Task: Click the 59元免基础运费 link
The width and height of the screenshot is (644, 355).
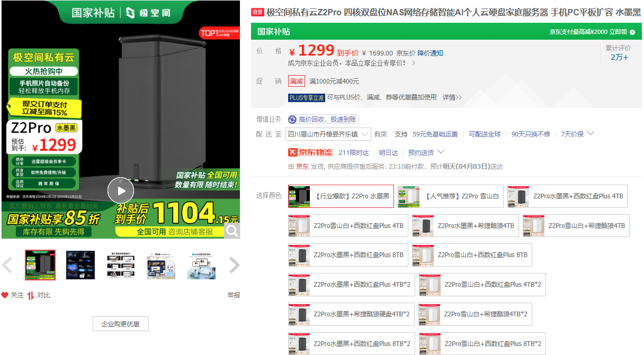Action: pos(435,134)
